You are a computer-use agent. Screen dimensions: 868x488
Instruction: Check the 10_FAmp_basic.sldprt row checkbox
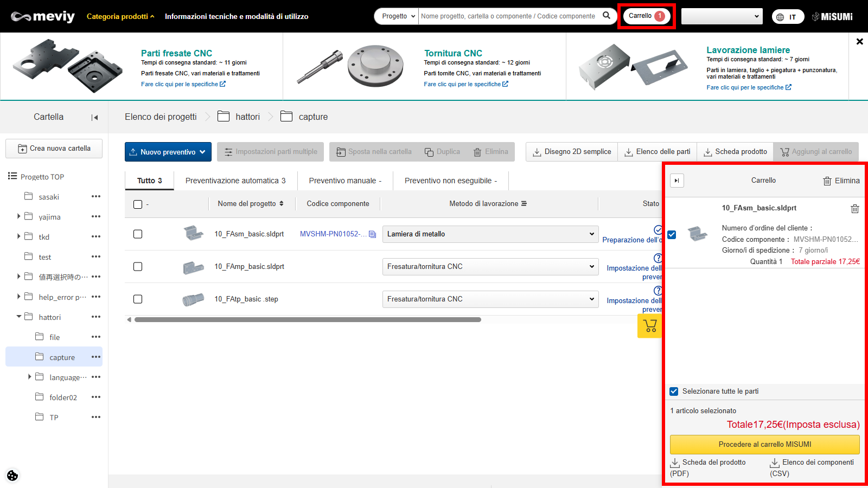pyautogui.click(x=138, y=267)
